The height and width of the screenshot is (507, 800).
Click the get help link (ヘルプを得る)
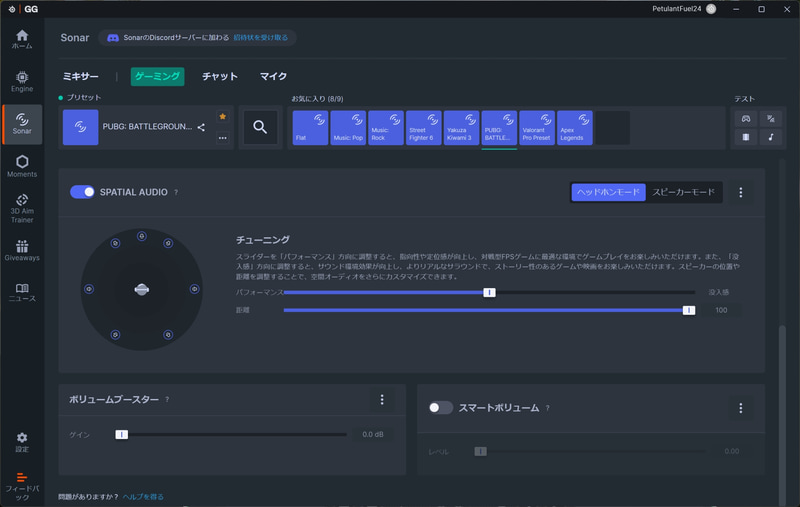coord(143,497)
